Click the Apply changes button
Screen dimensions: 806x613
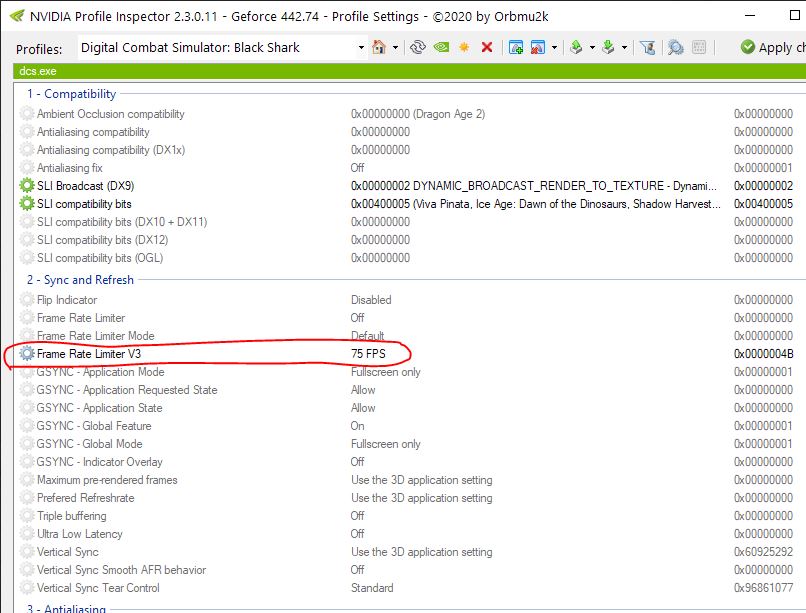click(x=773, y=47)
